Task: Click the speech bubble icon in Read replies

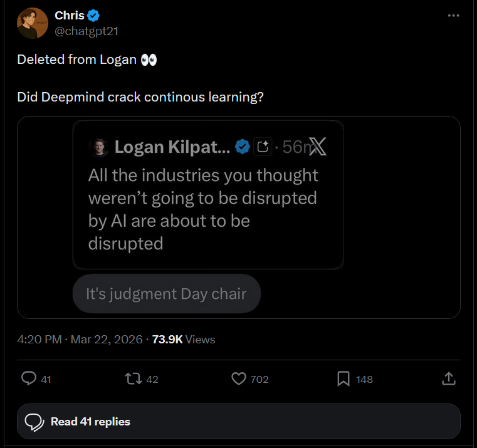Action: pyautogui.click(x=34, y=422)
